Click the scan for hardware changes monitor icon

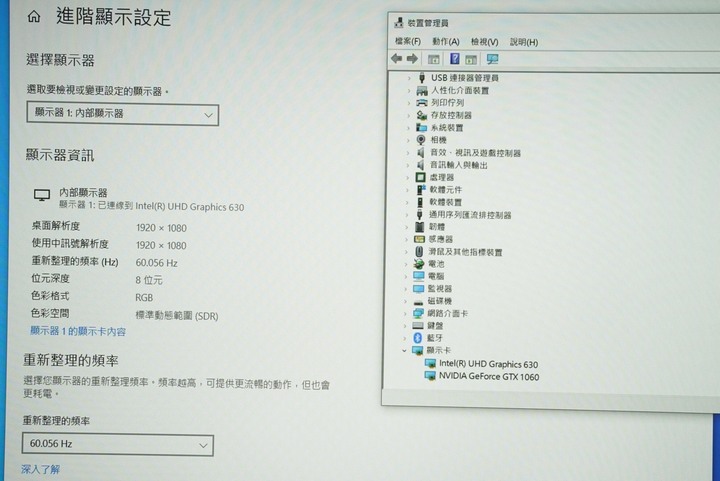click(492, 59)
